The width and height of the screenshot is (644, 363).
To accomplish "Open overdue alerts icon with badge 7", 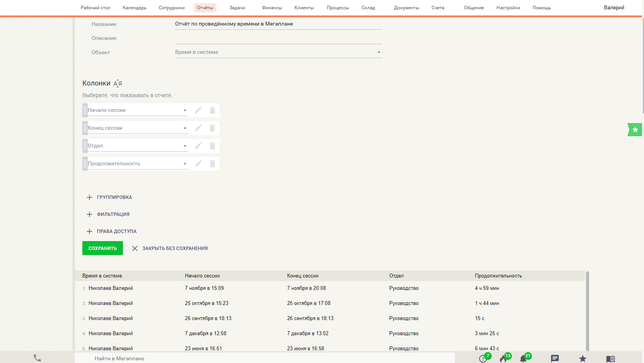I will 484,358.
